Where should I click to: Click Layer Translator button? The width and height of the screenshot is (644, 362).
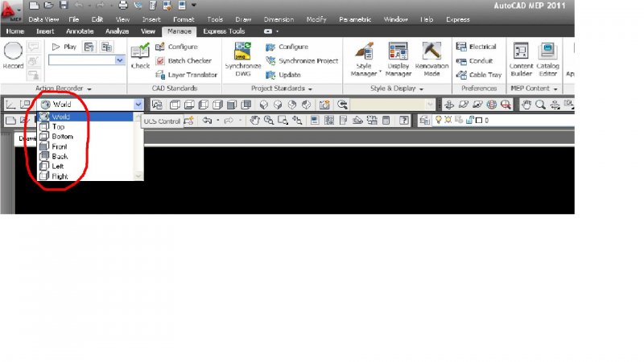pos(187,75)
